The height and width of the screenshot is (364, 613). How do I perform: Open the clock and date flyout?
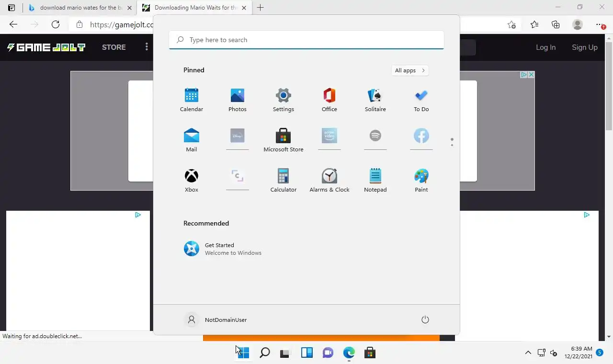point(578,353)
